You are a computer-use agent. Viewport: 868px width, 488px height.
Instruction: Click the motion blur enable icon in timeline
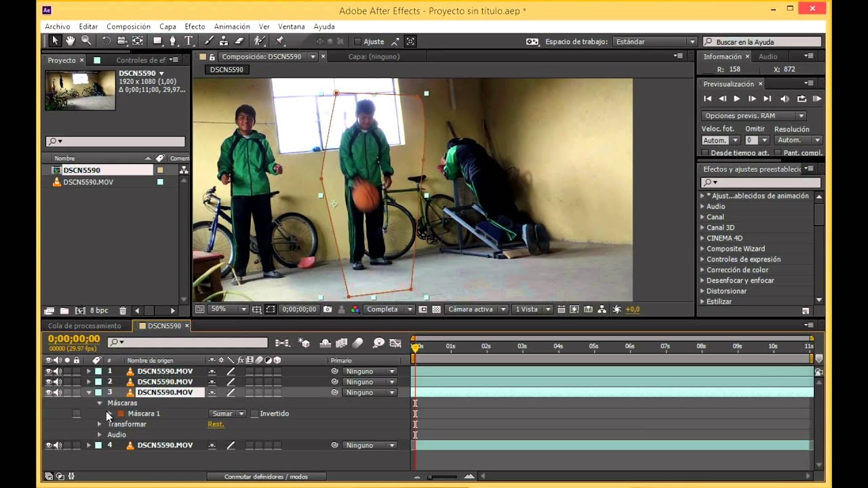click(358, 343)
